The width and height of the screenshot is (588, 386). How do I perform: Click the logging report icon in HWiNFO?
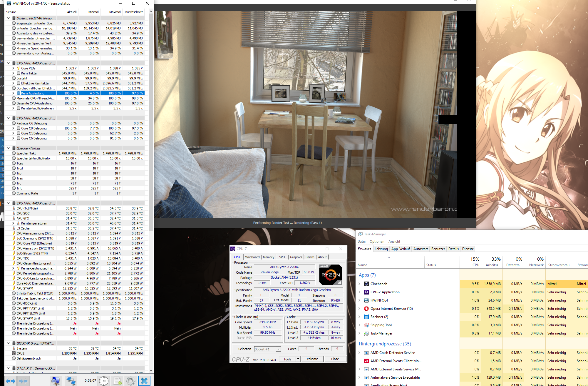click(x=117, y=381)
